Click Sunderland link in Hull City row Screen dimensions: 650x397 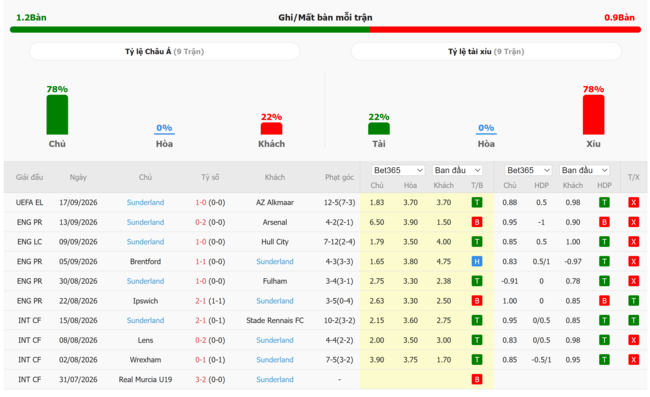pos(145,242)
